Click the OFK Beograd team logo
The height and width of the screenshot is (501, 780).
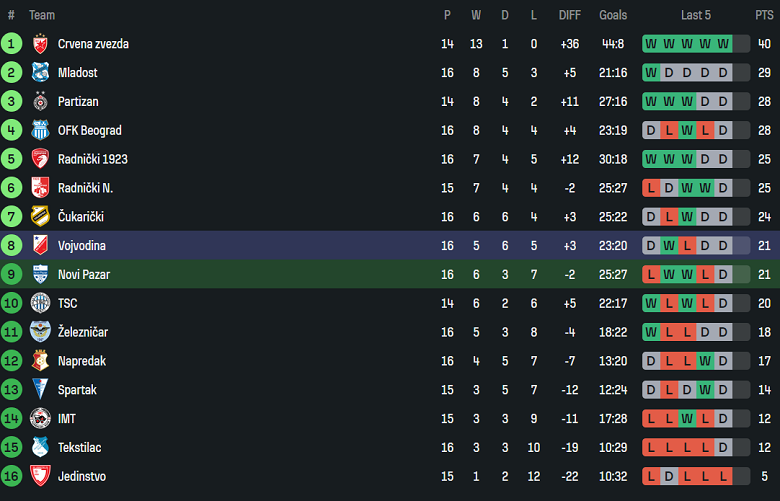pyautogui.click(x=40, y=131)
